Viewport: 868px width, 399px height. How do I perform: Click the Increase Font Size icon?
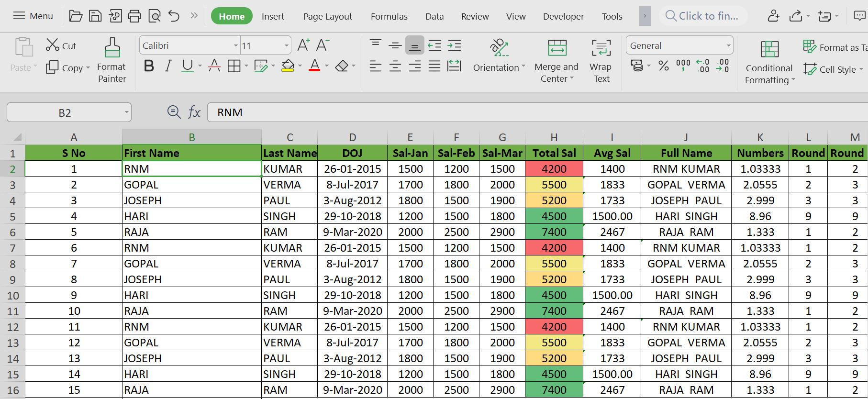[x=303, y=45]
